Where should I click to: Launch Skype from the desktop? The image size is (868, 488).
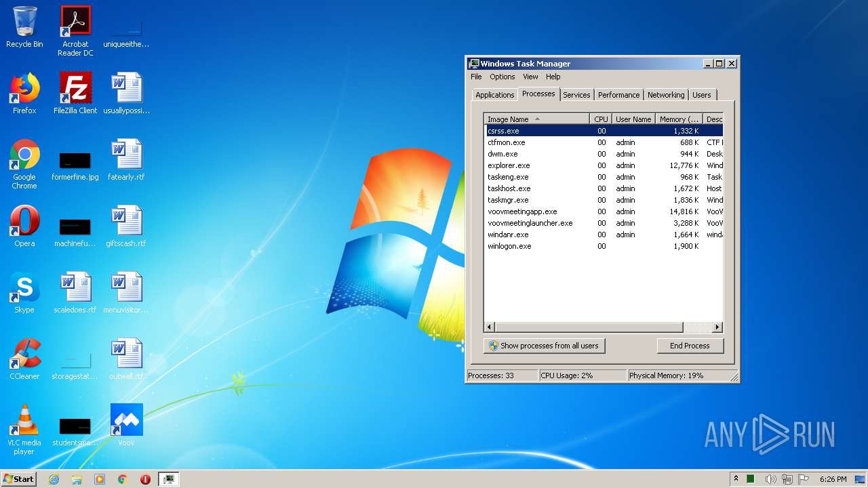pos(24,293)
